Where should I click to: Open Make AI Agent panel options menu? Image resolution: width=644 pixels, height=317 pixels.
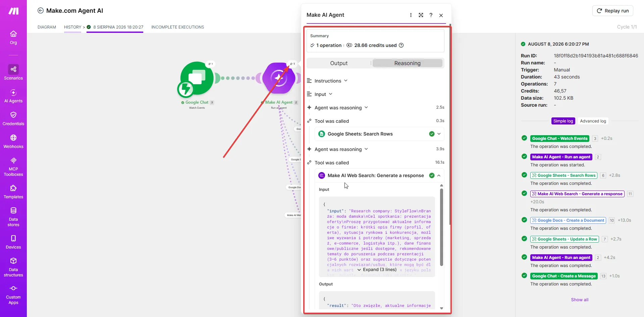coord(411,15)
